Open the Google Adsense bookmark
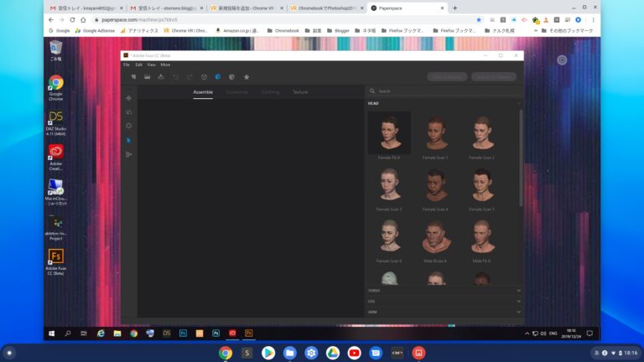 [96, 31]
